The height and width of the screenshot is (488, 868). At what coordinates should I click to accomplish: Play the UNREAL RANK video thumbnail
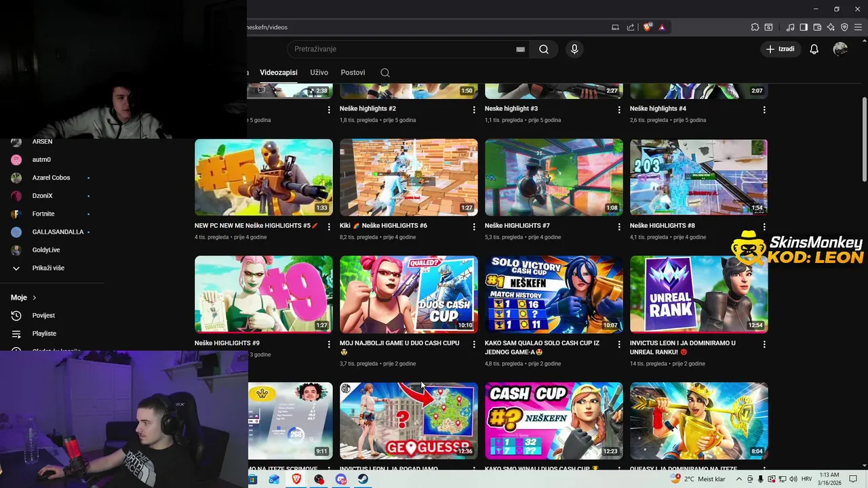[x=698, y=294]
